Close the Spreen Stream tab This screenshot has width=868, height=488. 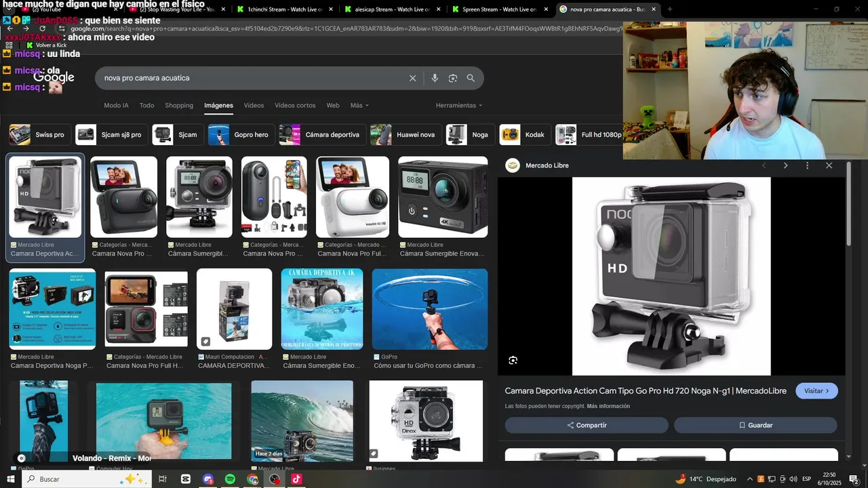[546, 9]
